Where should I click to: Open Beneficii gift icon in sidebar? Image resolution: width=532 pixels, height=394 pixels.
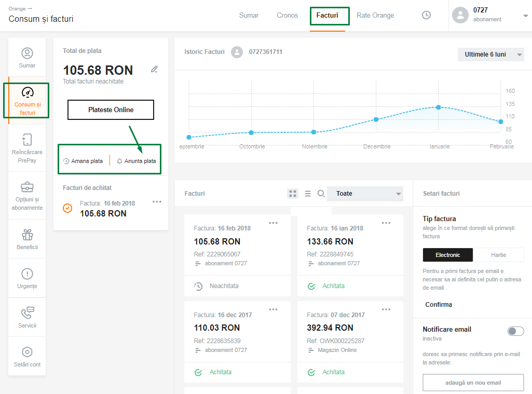(27, 239)
